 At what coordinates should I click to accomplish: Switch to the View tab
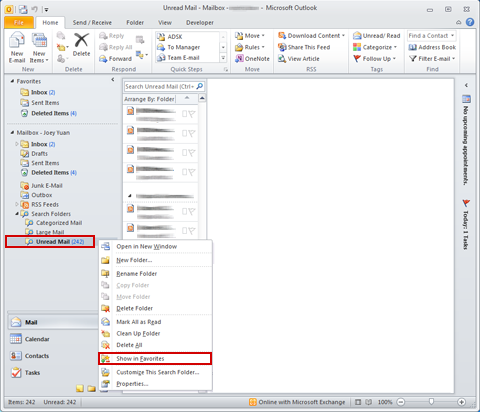point(165,23)
